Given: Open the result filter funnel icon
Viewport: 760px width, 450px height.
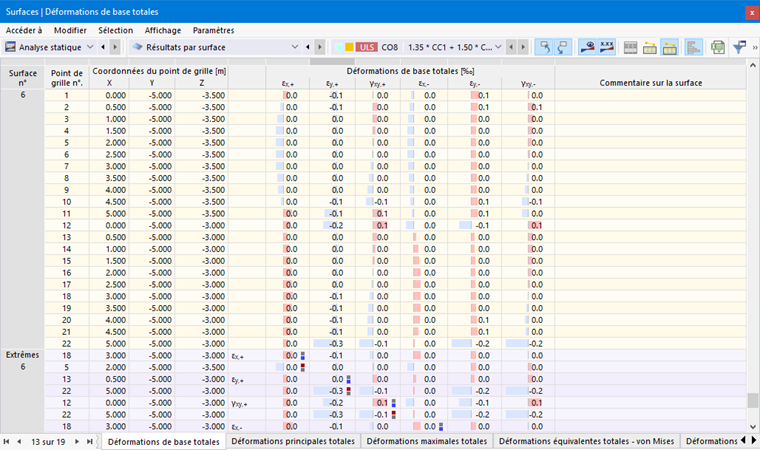Looking at the screenshot, I should coord(739,48).
